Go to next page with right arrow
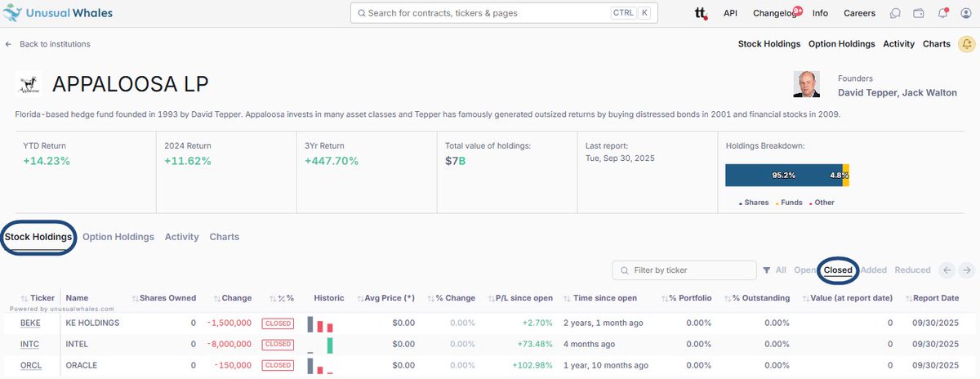The width and height of the screenshot is (980, 379). coord(966,270)
